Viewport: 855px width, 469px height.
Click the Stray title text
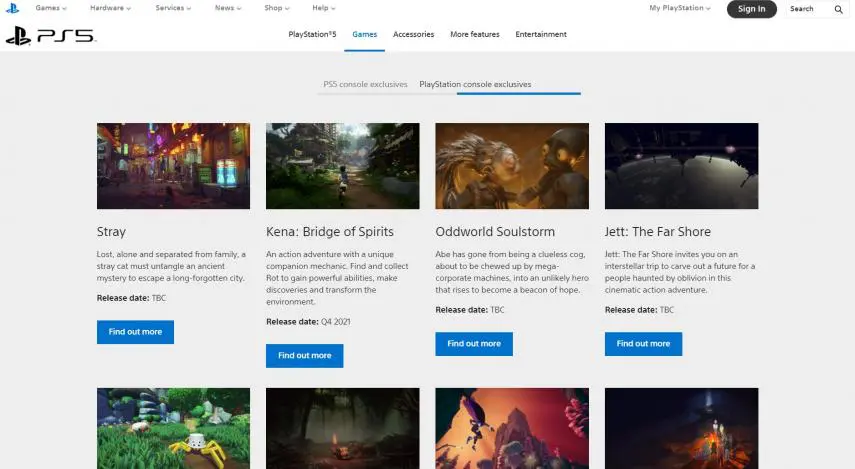click(x=111, y=232)
